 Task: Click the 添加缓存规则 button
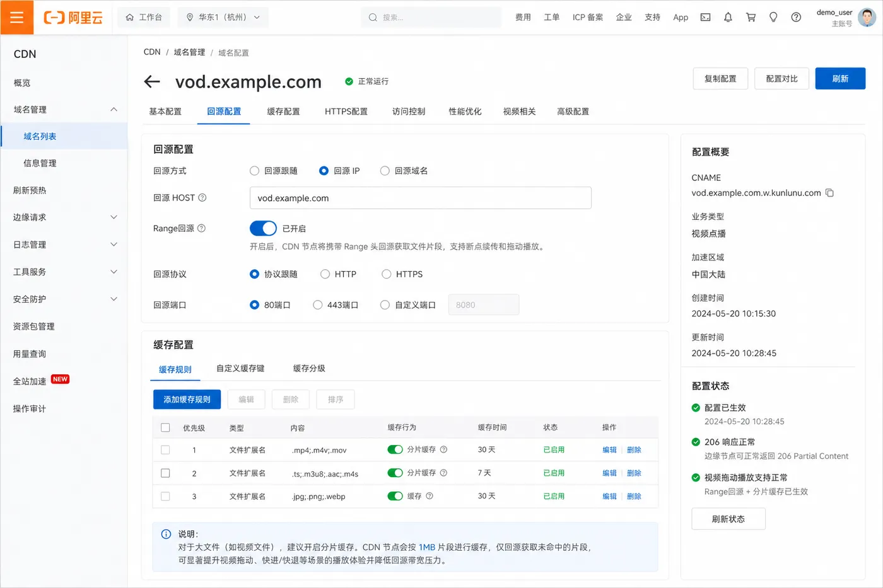pyautogui.click(x=187, y=400)
